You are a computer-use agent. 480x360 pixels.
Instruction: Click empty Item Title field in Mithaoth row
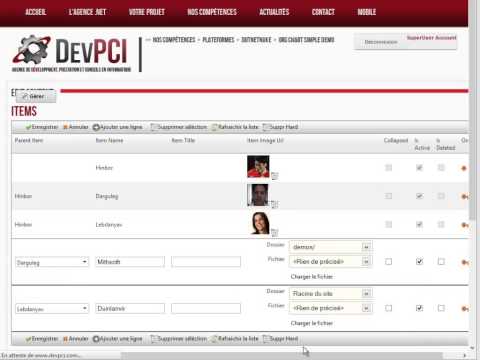pos(206,262)
